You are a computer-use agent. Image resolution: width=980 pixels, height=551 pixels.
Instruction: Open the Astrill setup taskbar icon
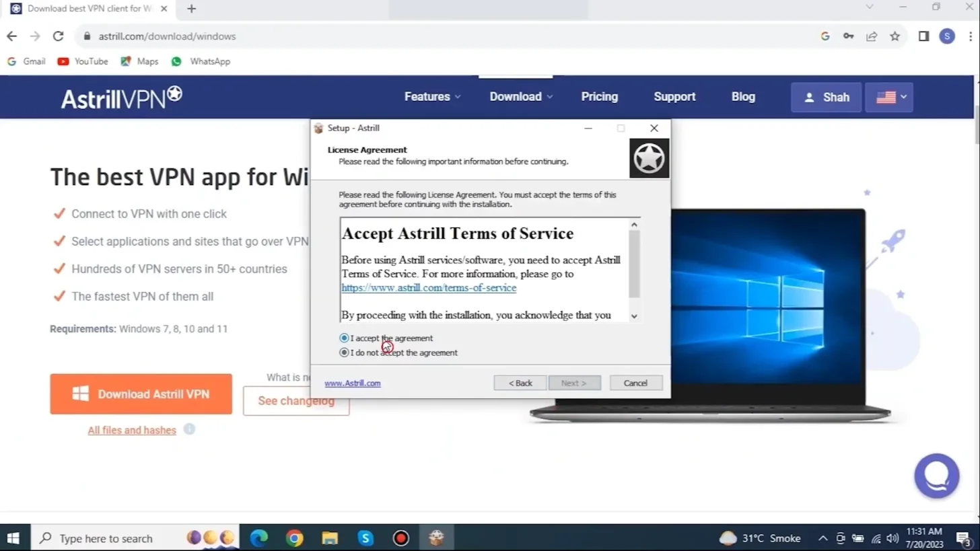coord(436,538)
